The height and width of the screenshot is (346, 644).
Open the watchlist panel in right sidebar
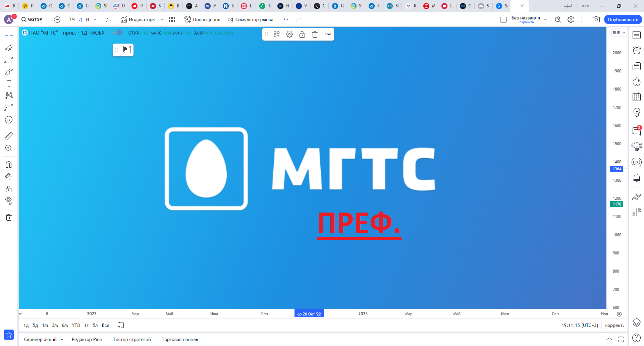[x=637, y=35]
